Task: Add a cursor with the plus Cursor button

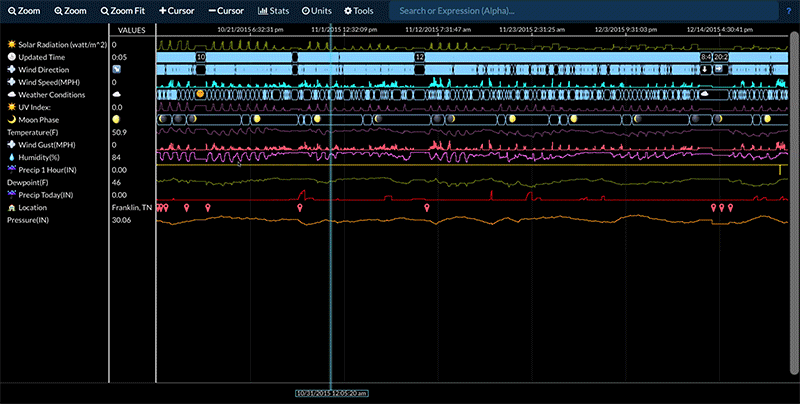Action: click(177, 10)
